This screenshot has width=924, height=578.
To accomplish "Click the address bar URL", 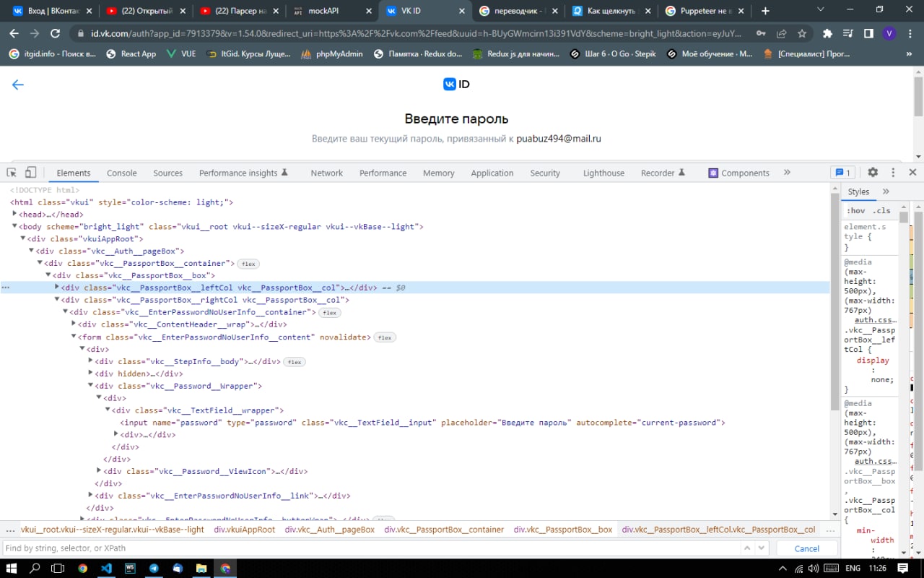I will pos(416,33).
